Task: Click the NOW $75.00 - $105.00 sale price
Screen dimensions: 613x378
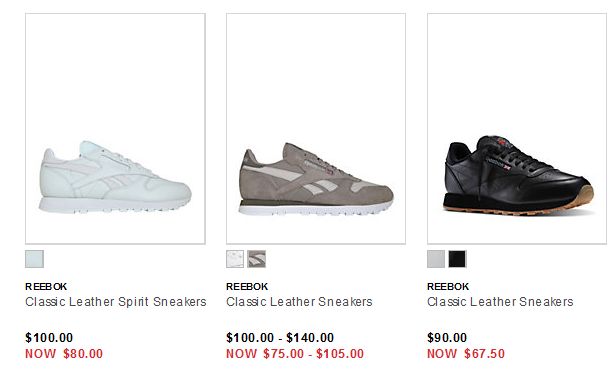Action: pos(295,354)
